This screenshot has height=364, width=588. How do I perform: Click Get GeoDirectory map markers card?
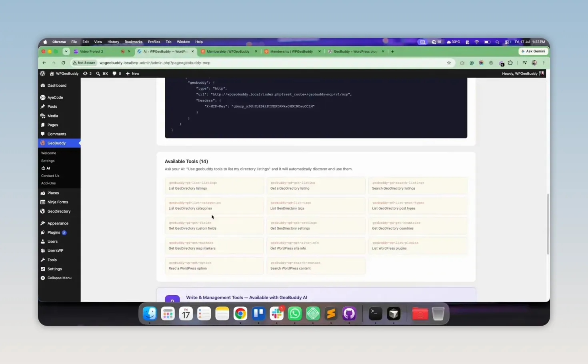coord(214,246)
